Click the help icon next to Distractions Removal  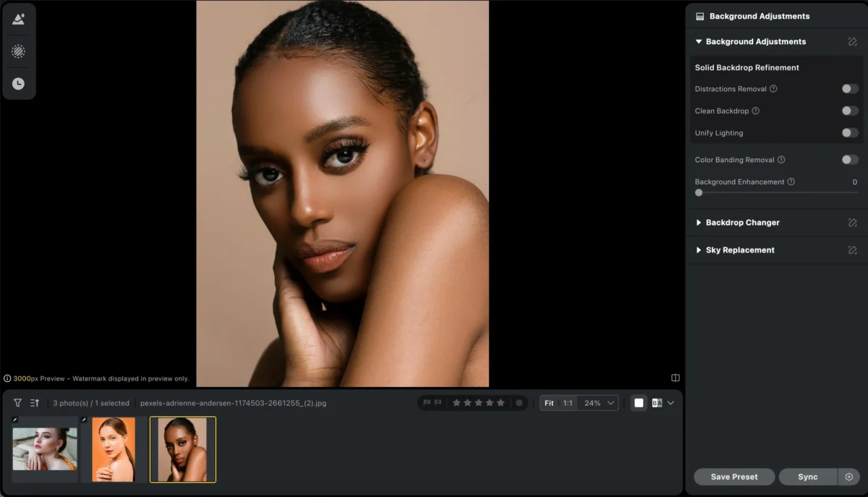tap(773, 89)
